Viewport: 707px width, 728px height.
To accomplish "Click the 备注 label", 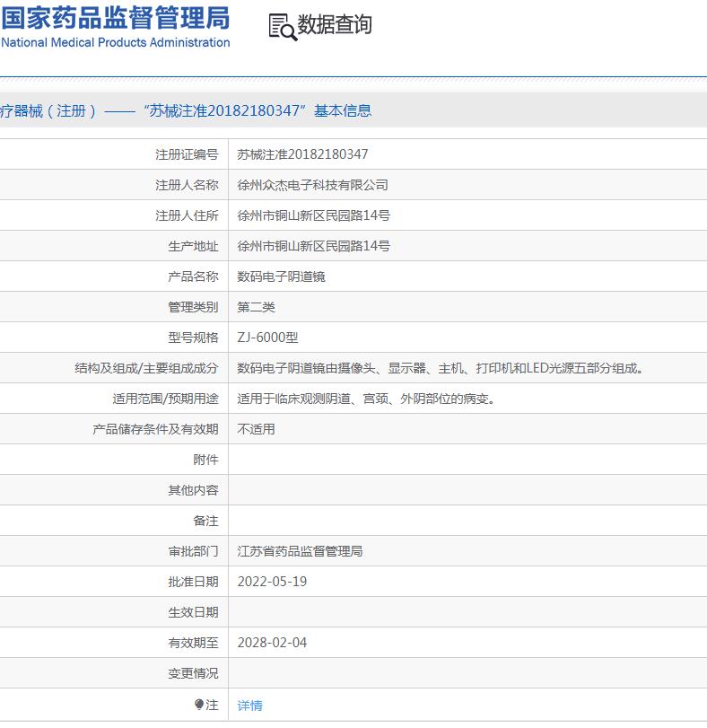I will [205, 521].
